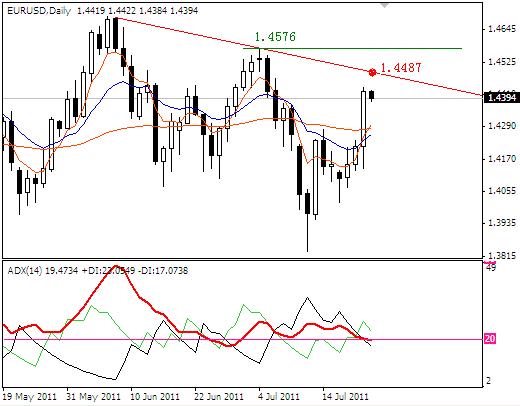
Task: Click the 31 May 2011 date label
Action: [x=93, y=397]
